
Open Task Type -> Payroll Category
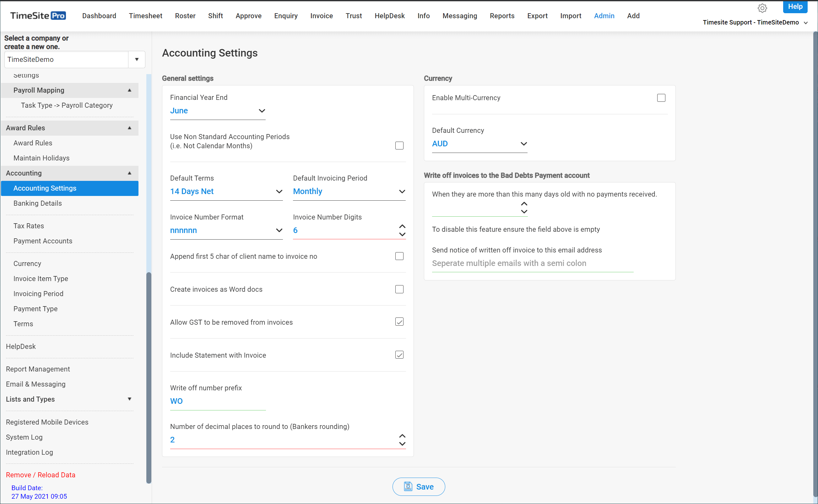67,105
